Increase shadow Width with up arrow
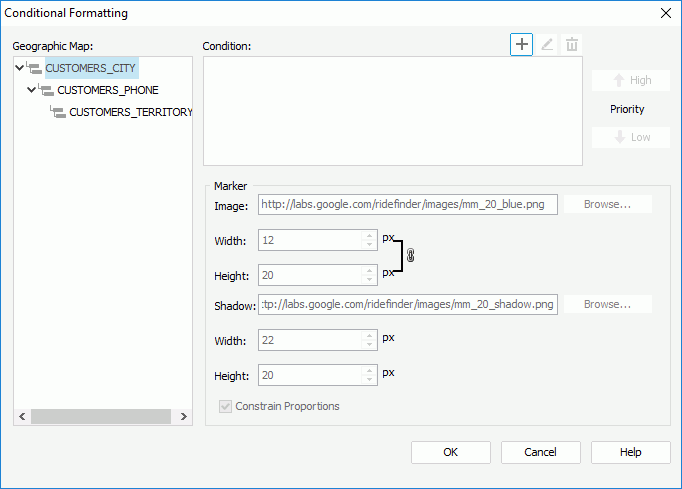The height and width of the screenshot is (489, 682). pyautogui.click(x=369, y=335)
